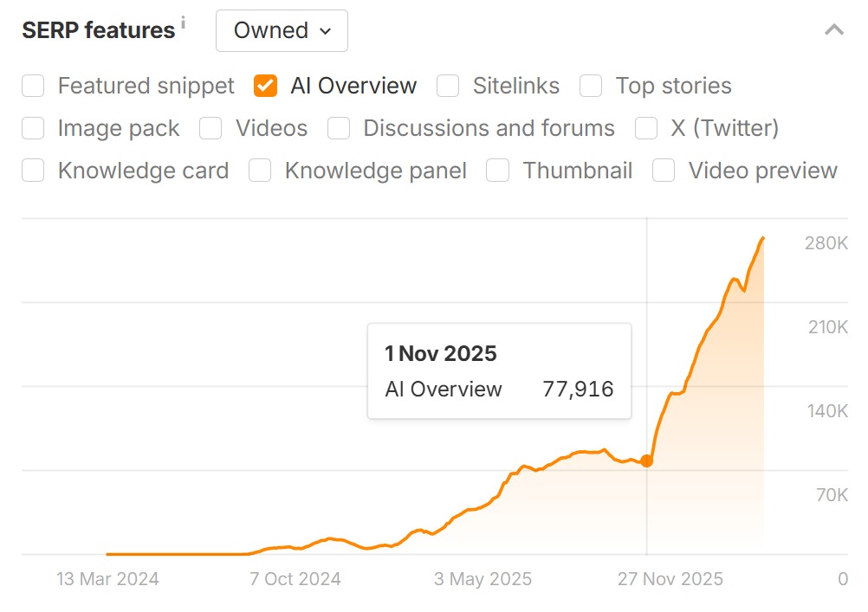Click the SERP features info icon
The image size is (868, 612).
183,22
